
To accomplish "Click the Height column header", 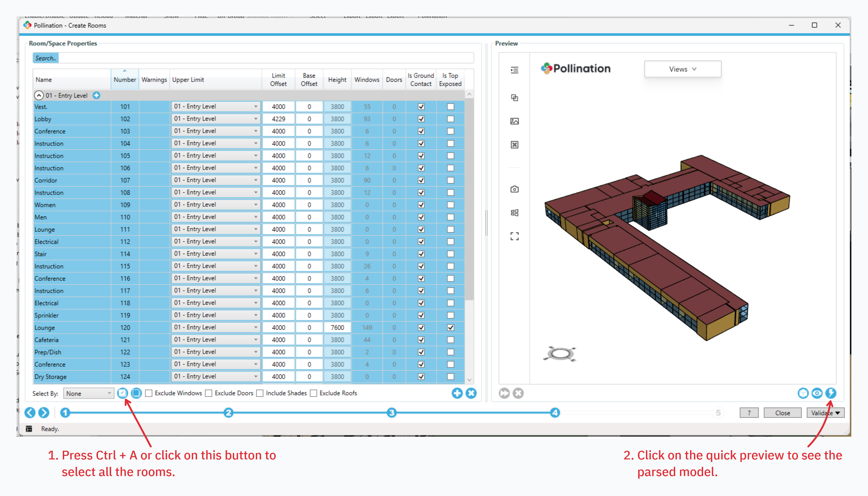I will 337,79.
